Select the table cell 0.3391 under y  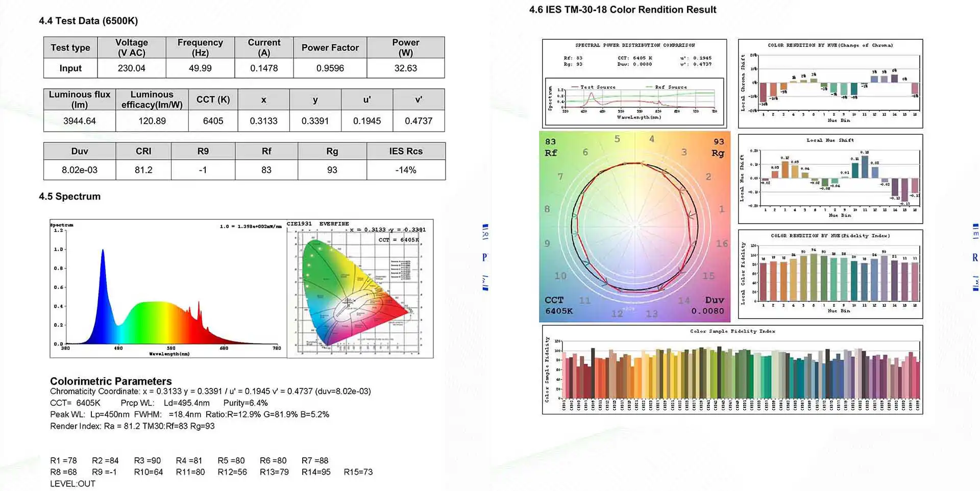point(315,121)
